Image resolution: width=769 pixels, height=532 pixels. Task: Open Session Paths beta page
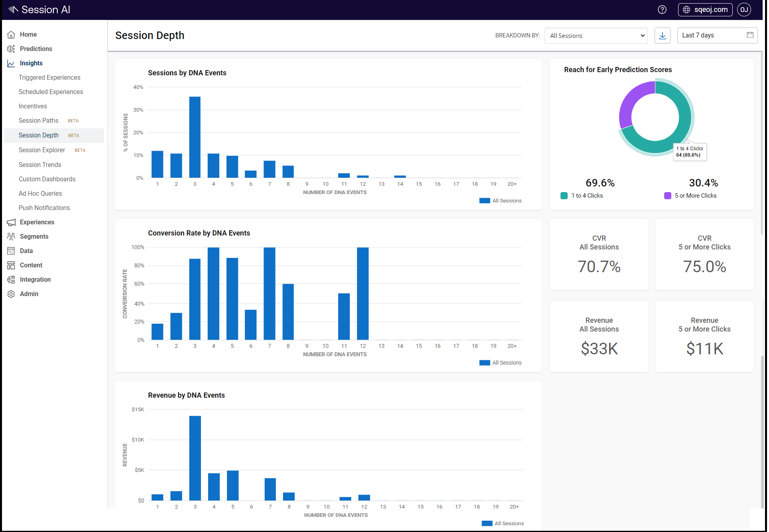pyautogui.click(x=38, y=121)
